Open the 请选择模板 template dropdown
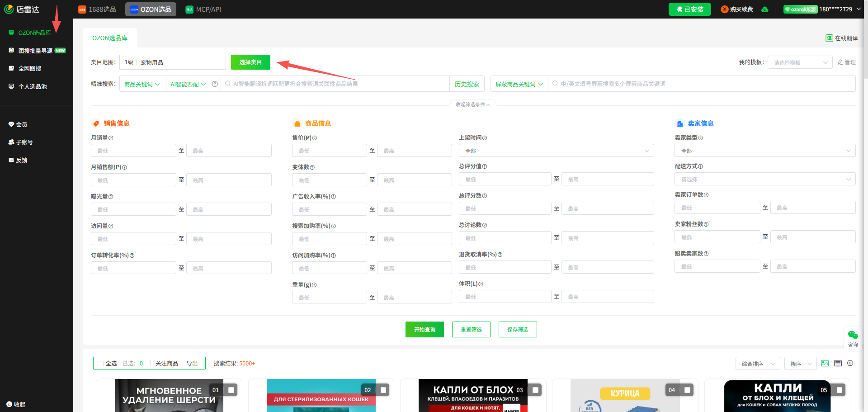This screenshot has height=412, width=868. pyautogui.click(x=800, y=62)
